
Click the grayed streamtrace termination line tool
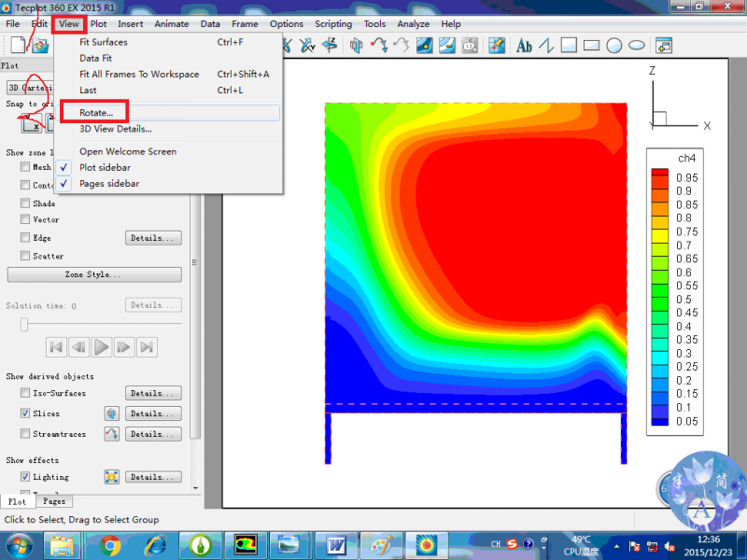coord(402,46)
